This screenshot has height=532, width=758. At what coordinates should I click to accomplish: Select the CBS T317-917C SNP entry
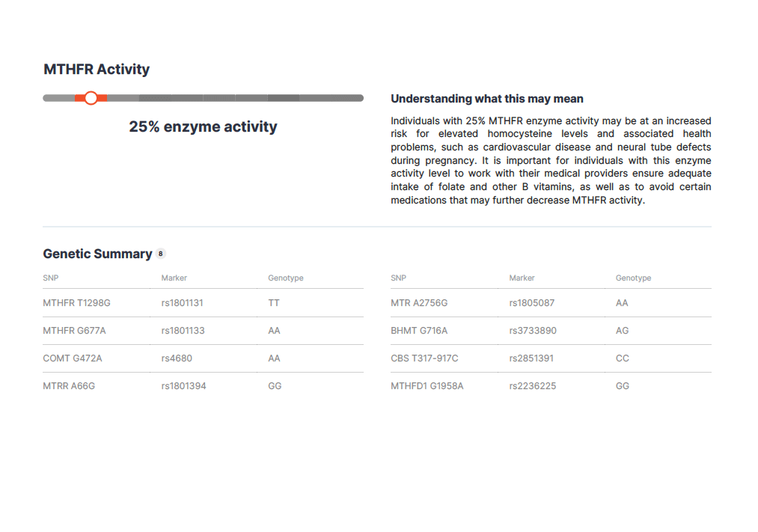coord(424,358)
